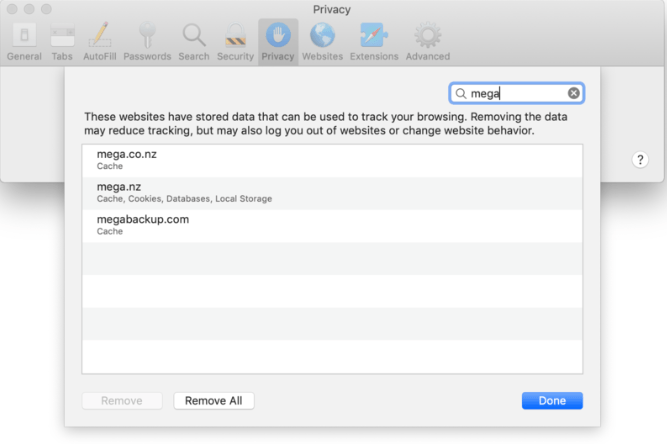
Task: Select the mega.co.nz row
Action: pos(332,160)
